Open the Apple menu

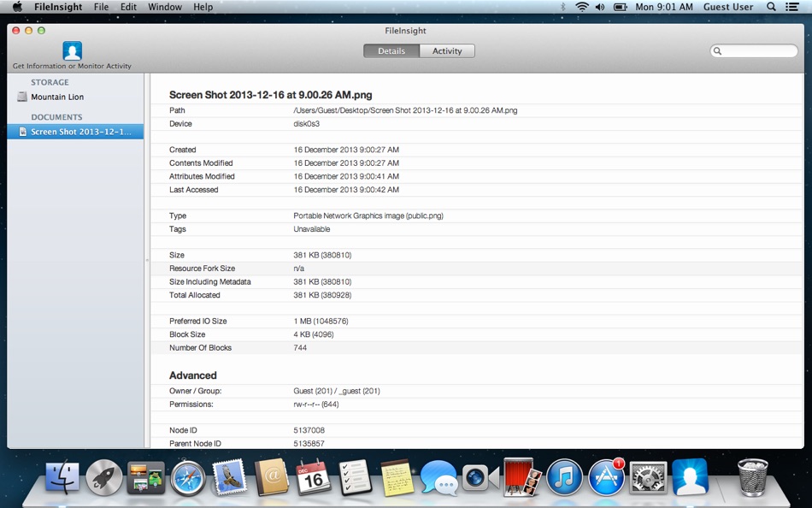17,7
